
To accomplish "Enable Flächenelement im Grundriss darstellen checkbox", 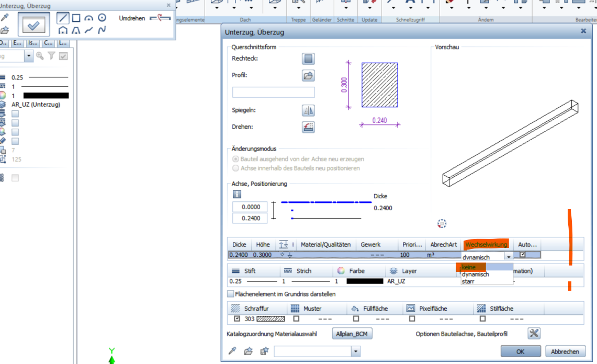I will (231, 294).
